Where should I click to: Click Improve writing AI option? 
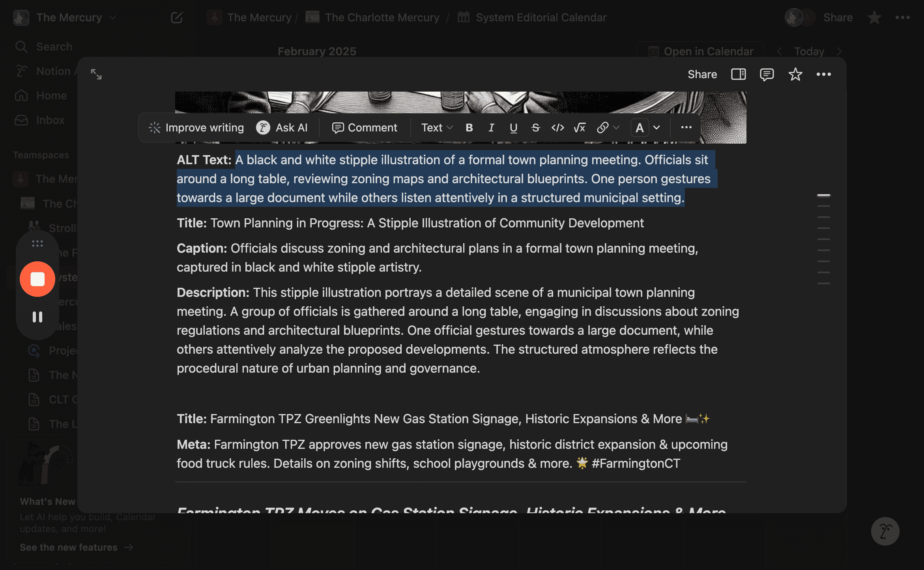196,127
